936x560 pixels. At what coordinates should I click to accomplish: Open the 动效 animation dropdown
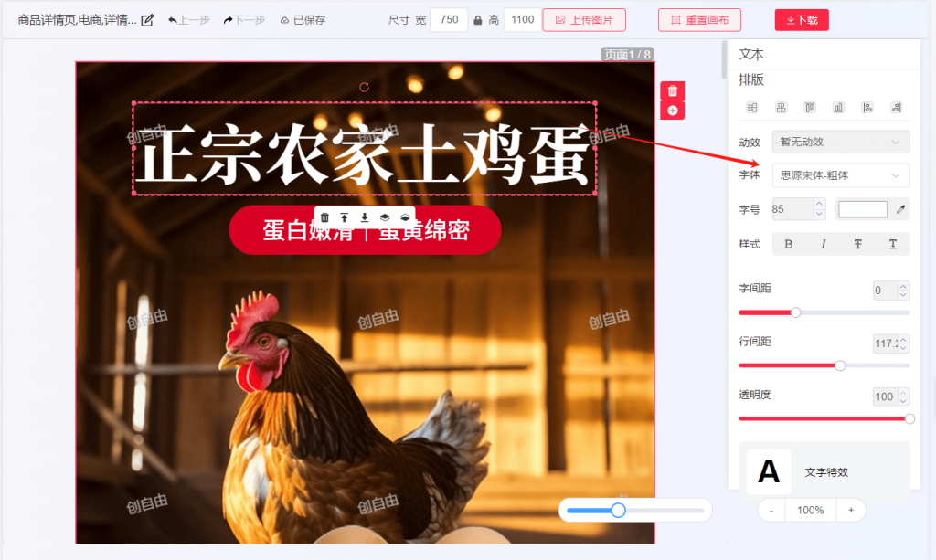[x=840, y=142]
